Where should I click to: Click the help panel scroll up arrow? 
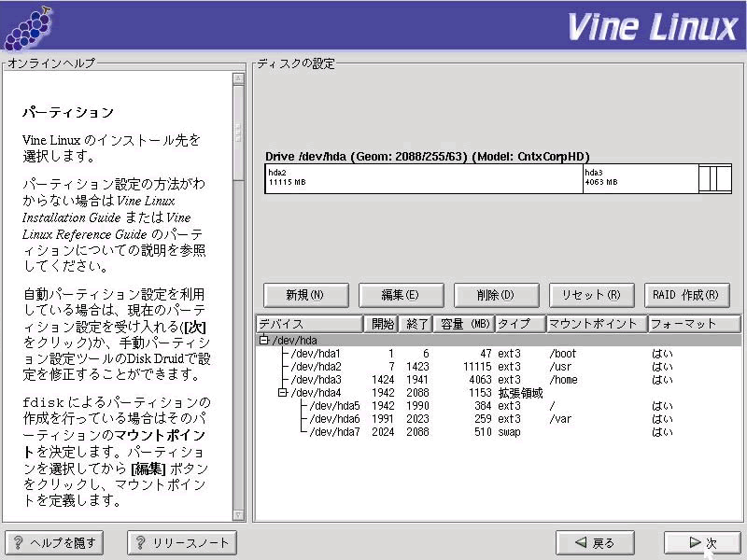point(238,78)
